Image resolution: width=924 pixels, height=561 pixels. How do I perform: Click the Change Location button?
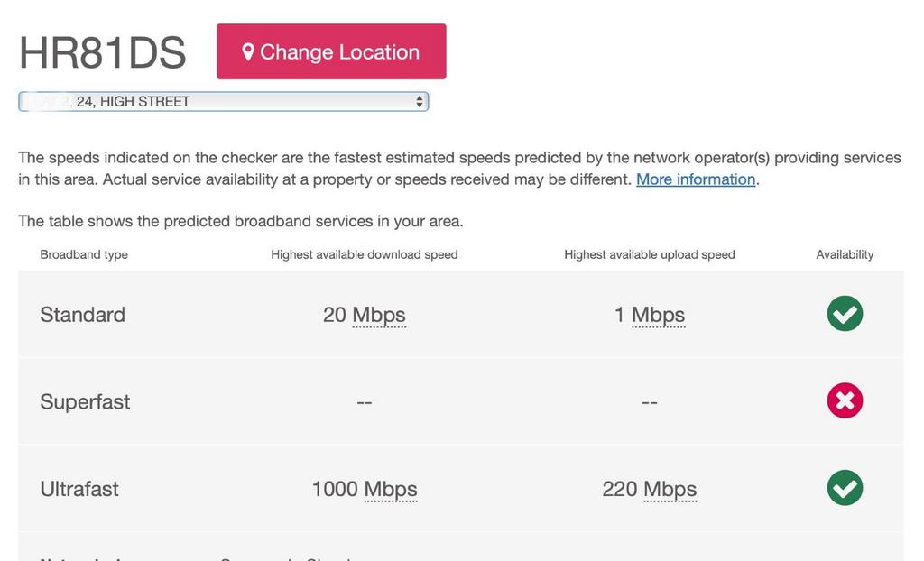click(331, 51)
